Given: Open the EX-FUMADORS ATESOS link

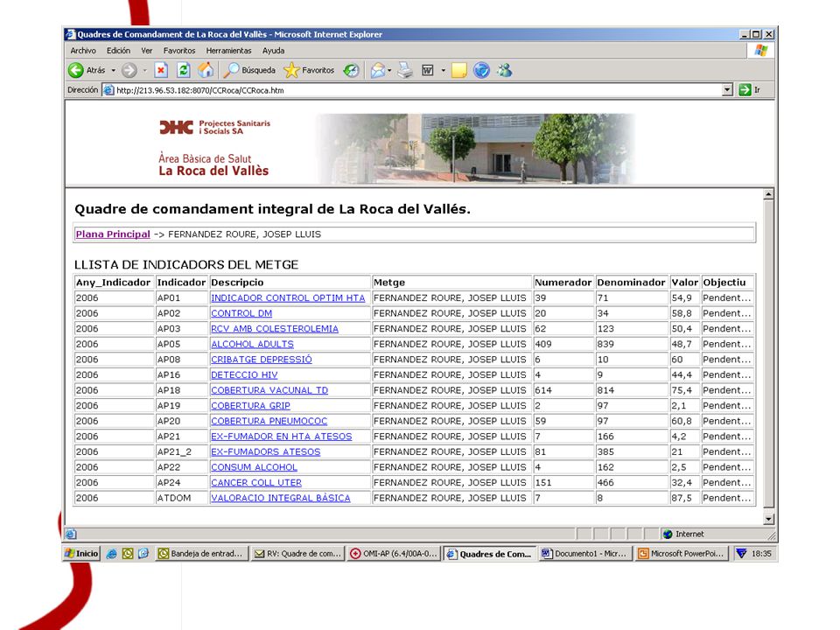Looking at the screenshot, I should coord(266,452).
